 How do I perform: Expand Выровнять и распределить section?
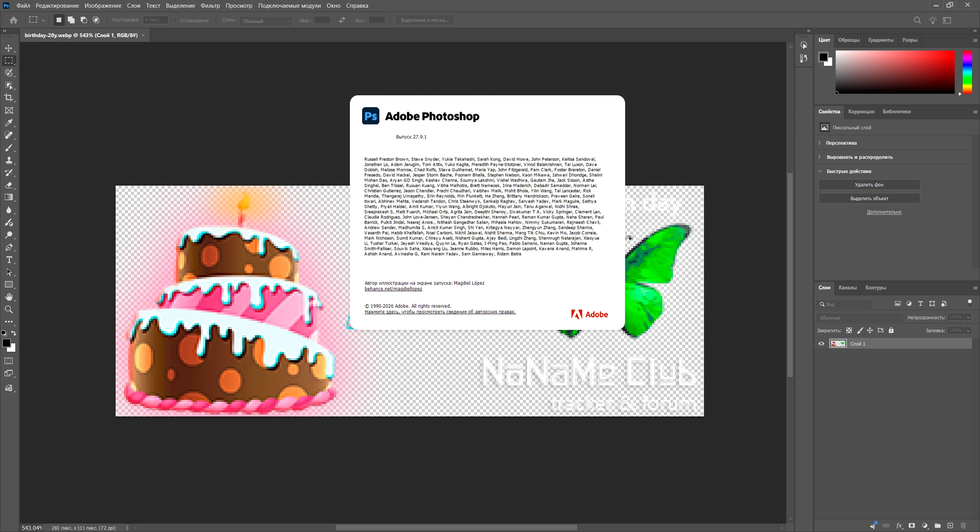point(819,157)
